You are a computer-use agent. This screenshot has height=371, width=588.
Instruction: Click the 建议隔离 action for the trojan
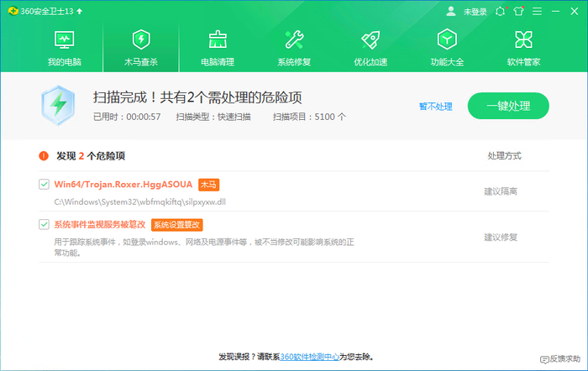click(501, 191)
